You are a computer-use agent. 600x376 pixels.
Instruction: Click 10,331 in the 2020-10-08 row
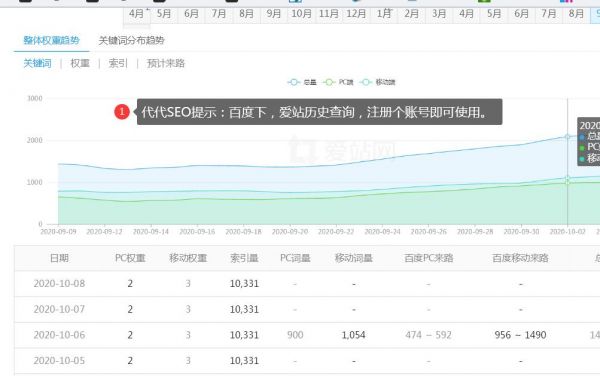[x=244, y=283]
